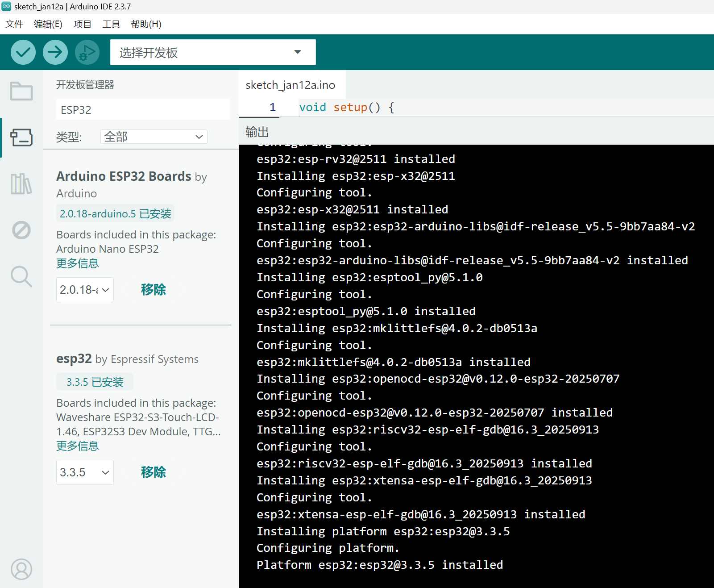Toggle the Boards Manager sidebar icon

(21, 138)
